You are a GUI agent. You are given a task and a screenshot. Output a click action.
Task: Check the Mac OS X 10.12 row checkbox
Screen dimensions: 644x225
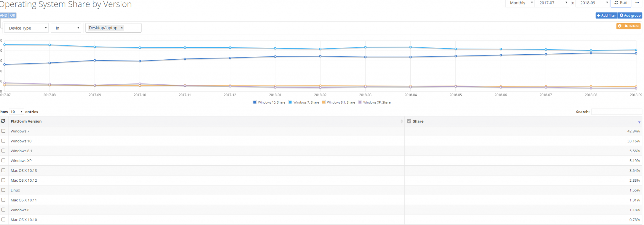click(3, 180)
